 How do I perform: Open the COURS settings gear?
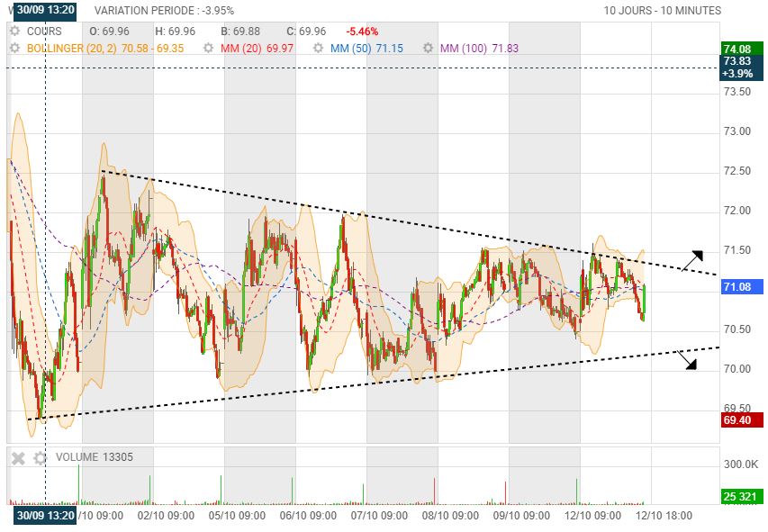point(14,31)
